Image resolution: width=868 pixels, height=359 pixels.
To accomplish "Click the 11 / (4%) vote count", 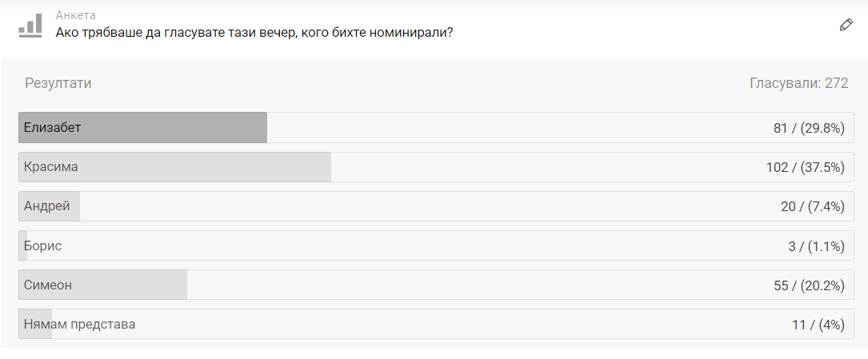I will pyautogui.click(x=818, y=325).
